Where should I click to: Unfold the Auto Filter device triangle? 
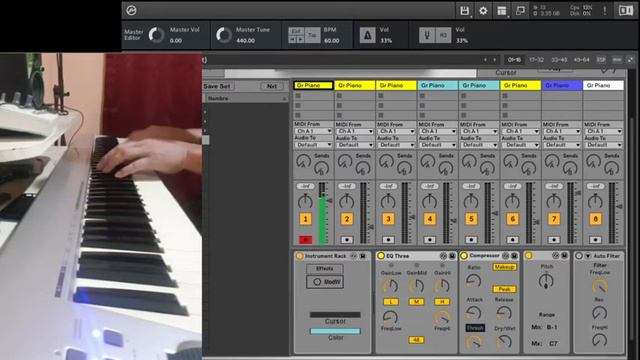pos(588,256)
